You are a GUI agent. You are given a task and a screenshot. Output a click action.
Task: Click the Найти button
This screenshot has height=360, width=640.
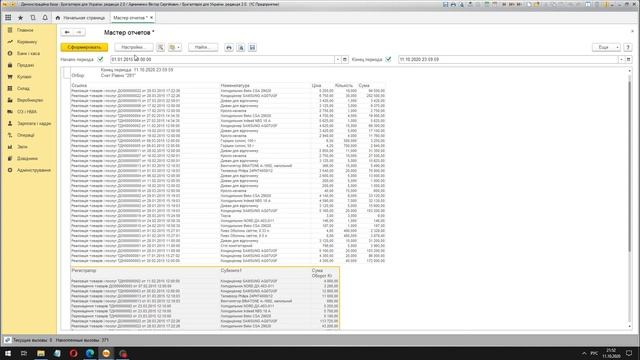[203, 47]
